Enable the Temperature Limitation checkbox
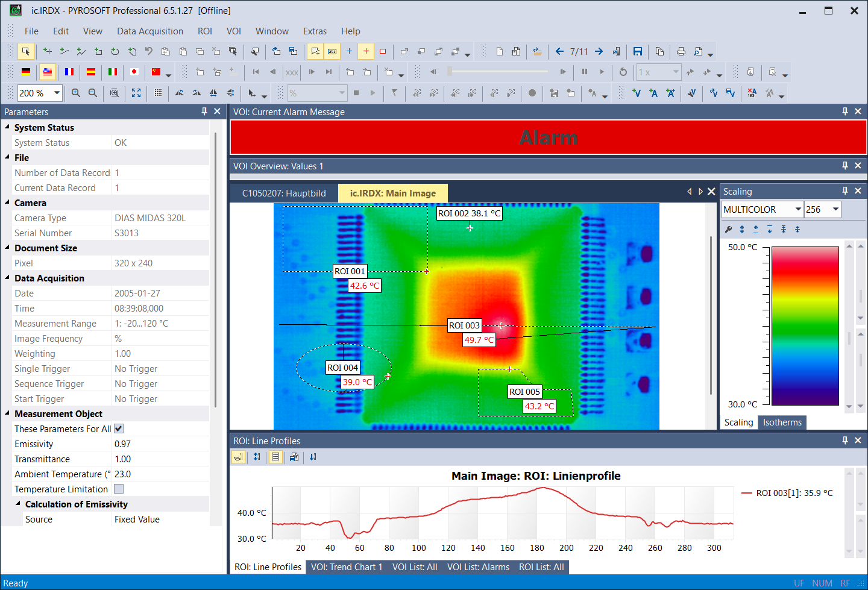Viewport: 868px width, 590px height. pos(119,489)
